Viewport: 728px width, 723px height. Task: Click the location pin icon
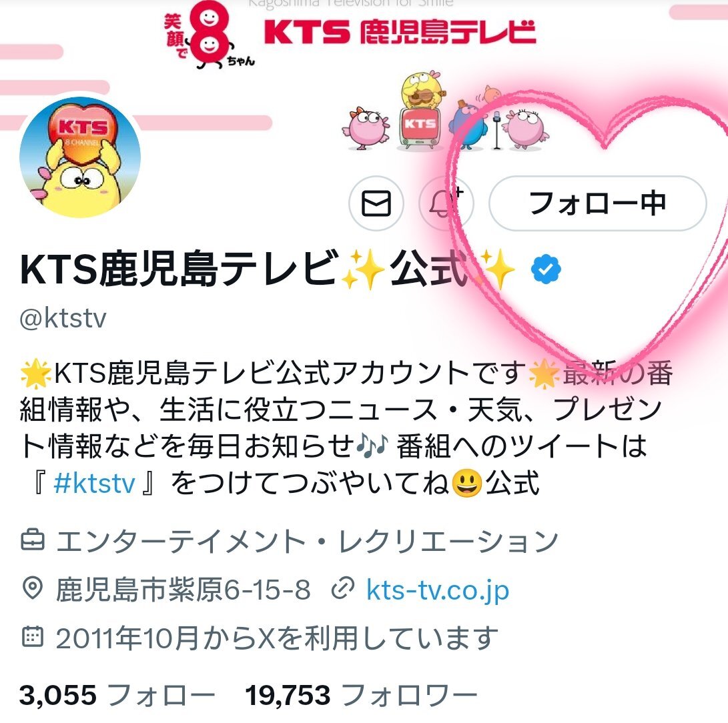click(x=33, y=588)
